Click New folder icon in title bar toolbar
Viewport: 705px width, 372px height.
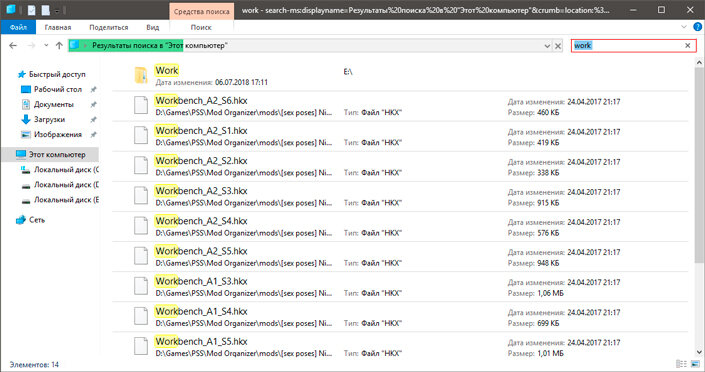coord(45,10)
